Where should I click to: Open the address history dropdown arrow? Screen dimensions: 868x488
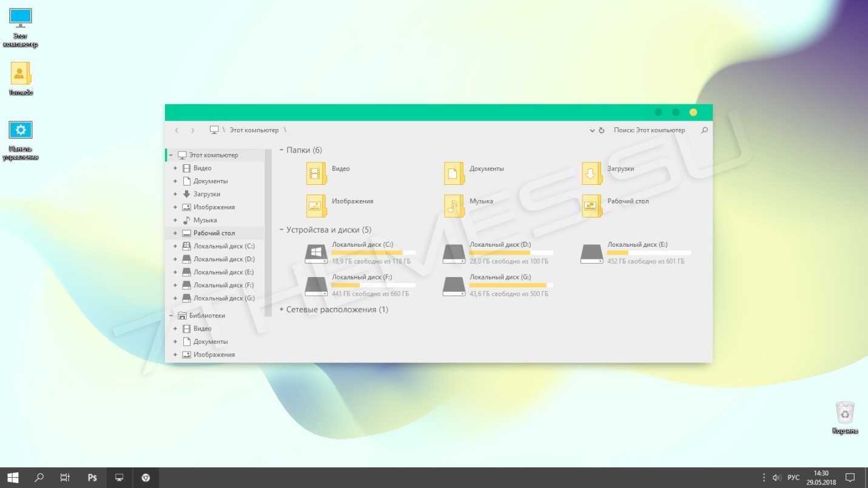(x=592, y=130)
